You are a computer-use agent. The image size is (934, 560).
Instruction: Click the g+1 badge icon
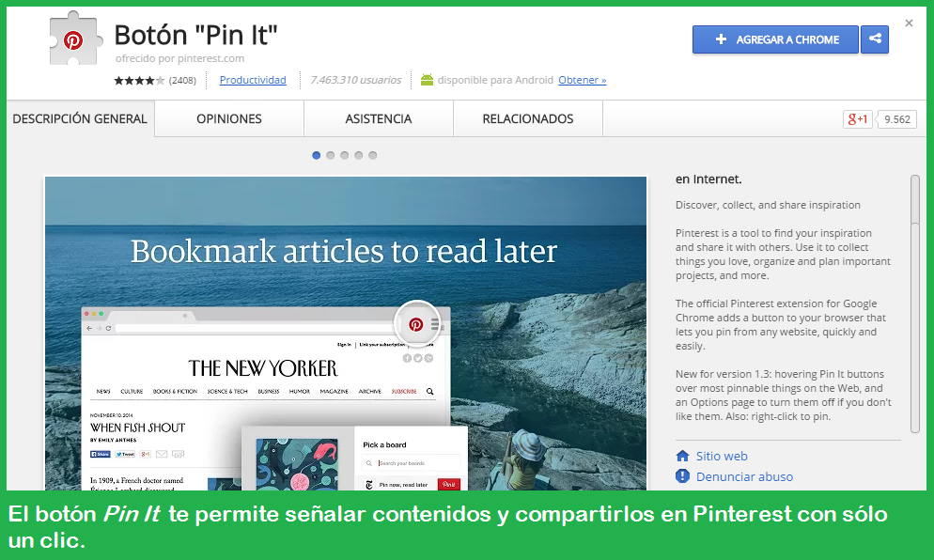coord(857,119)
